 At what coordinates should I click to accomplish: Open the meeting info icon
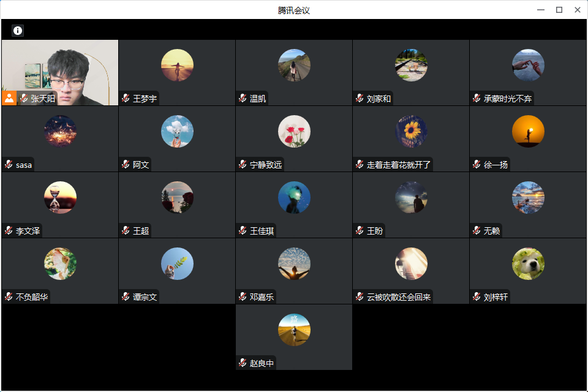click(x=18, y=31)
